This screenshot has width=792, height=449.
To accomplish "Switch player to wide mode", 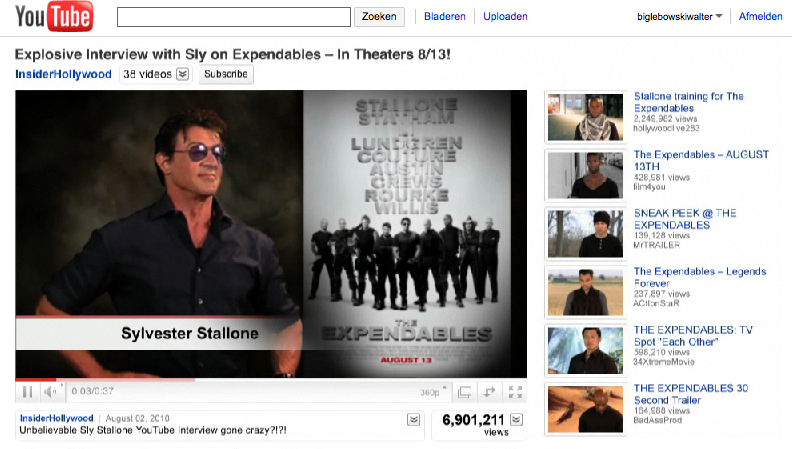I will 465,392.
